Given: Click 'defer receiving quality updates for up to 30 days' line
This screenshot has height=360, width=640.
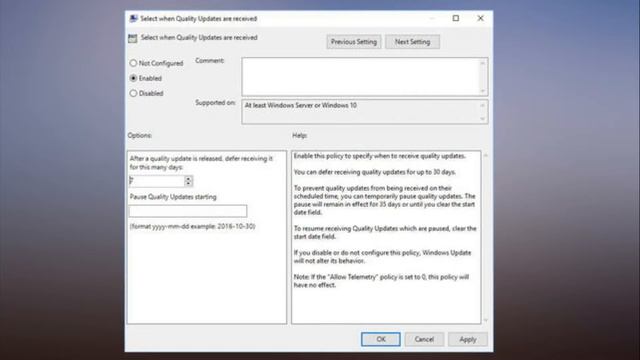Looking at the screenshot, I should coord(375,172).
